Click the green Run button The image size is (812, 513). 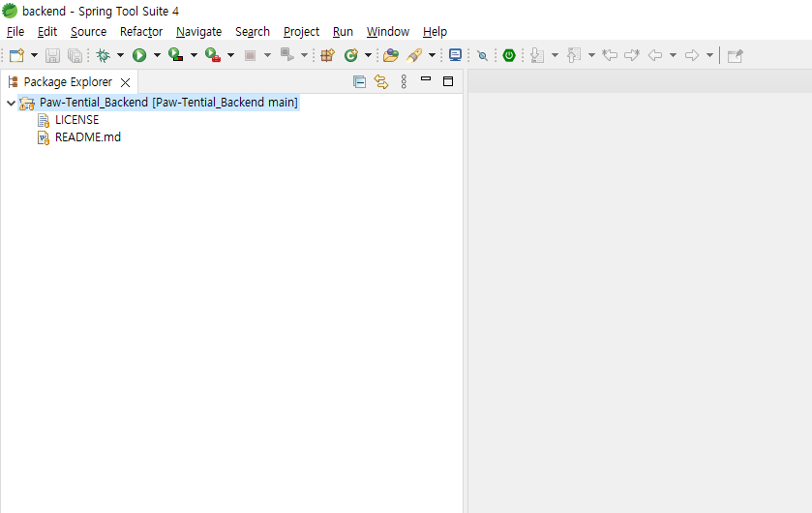(x=139, y=55)
